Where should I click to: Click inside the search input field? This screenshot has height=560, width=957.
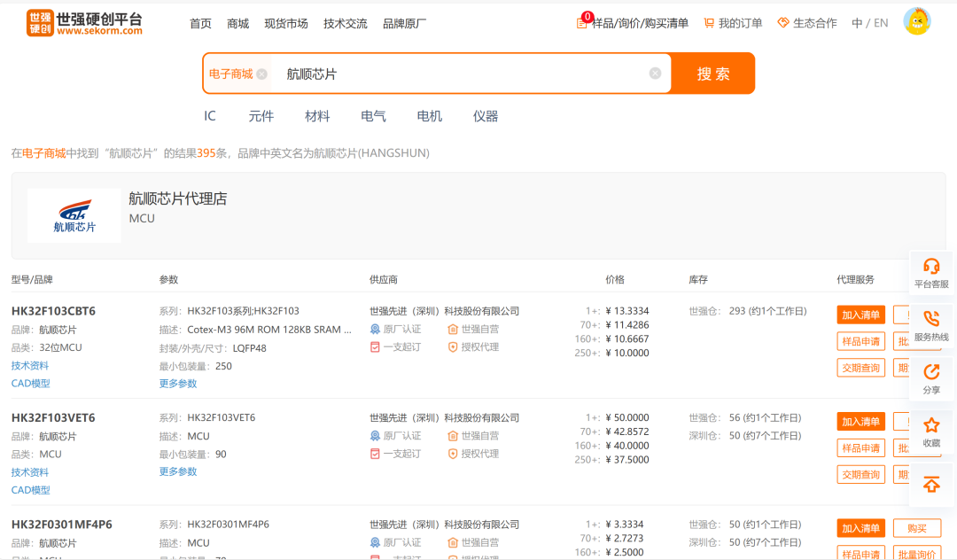coord(443,74)
